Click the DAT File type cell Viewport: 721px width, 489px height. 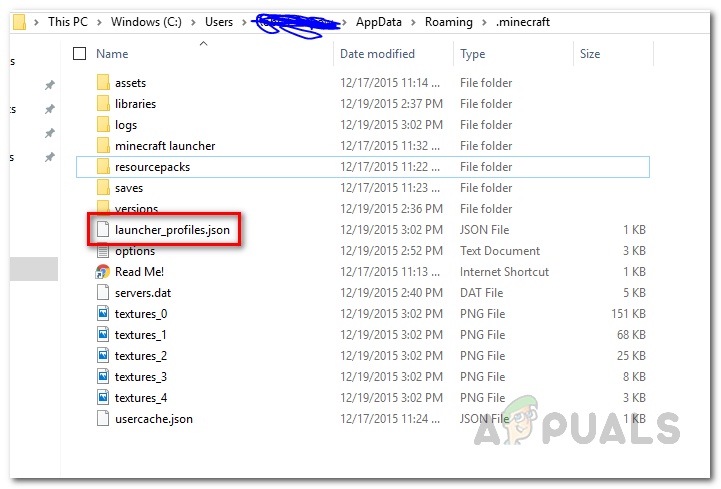pos(481,293)
